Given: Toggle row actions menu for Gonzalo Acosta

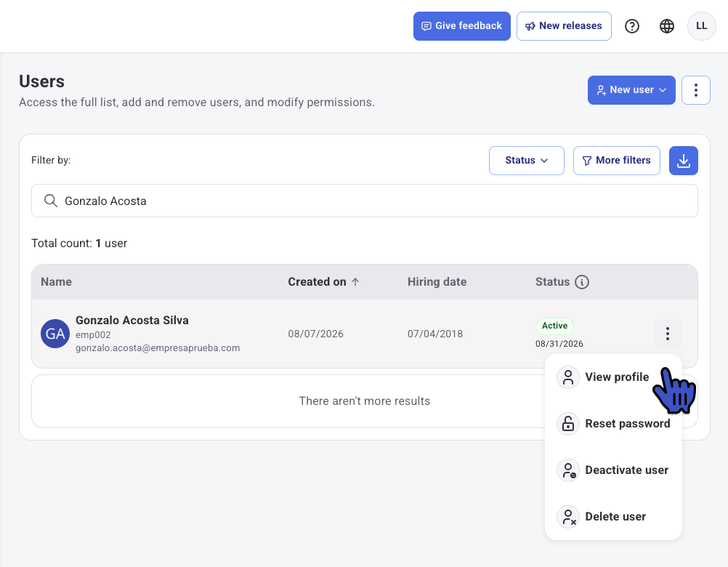Looking at the screenshot, I should click(x=667, y=334).
